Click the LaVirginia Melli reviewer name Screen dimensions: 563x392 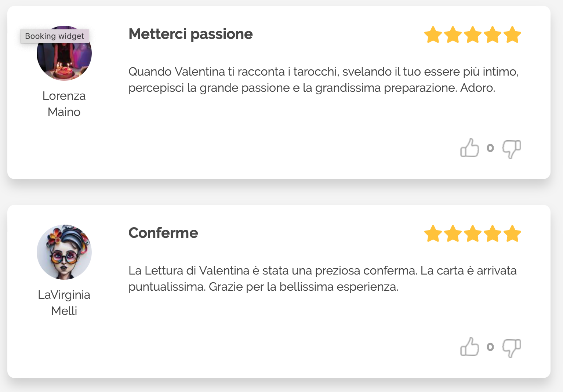pos(64,303)
